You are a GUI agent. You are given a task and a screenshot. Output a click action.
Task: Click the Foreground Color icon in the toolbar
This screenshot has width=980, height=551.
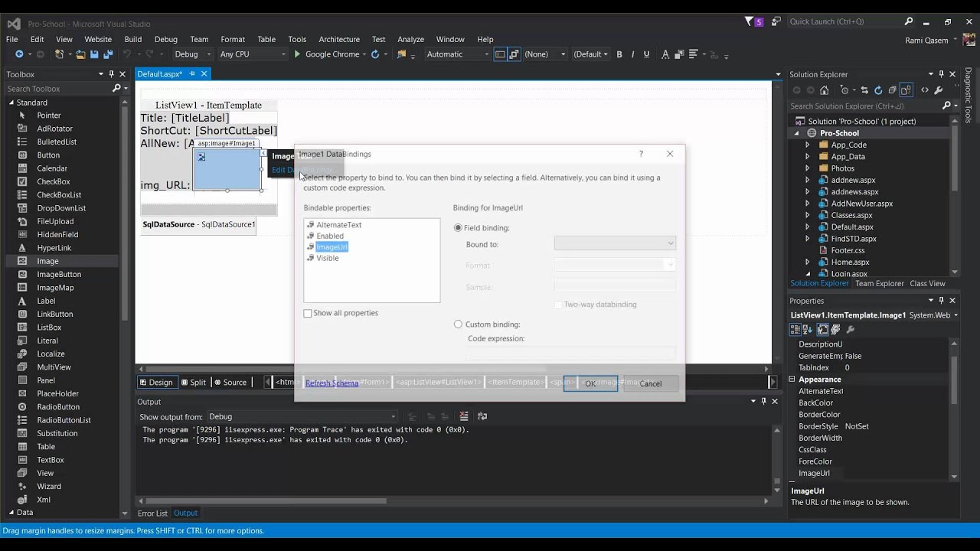(x=665, y=54)
